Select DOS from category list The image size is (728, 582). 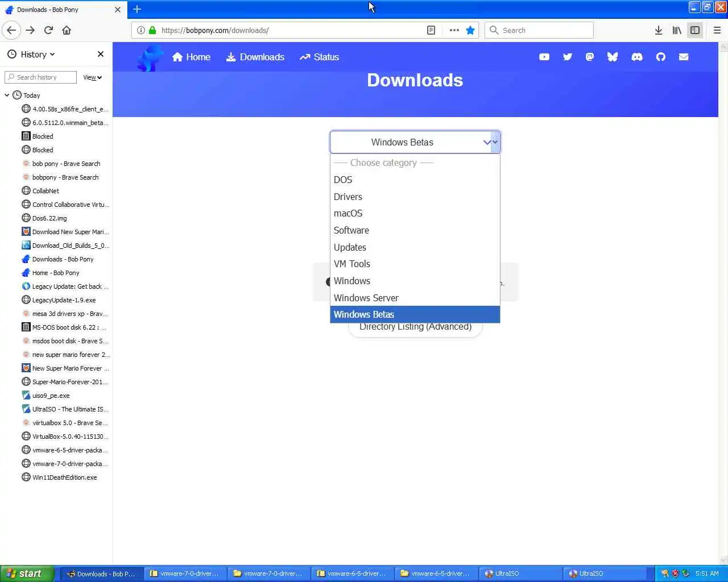[x=415, y=180]
